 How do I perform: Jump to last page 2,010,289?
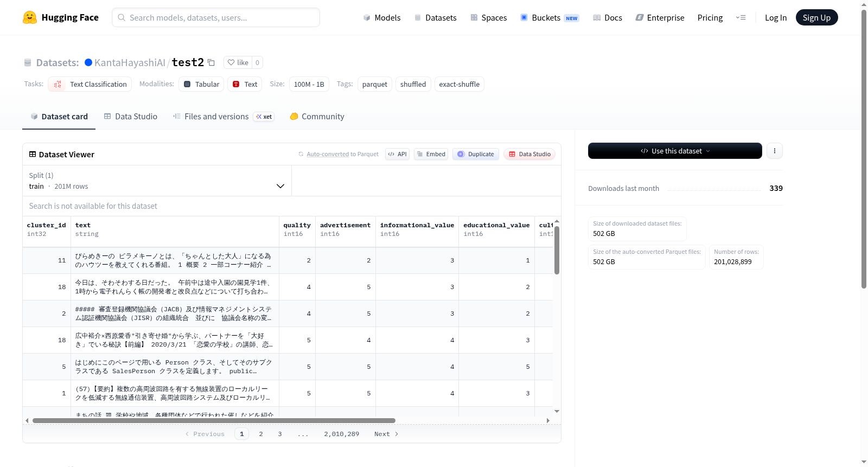[x=342, y=434]
